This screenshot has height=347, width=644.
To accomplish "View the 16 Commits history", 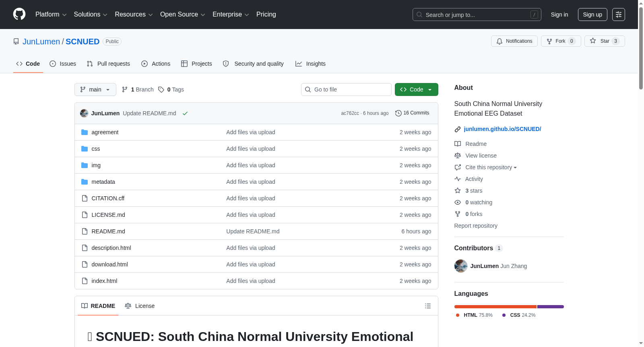I will click(412, 113).
